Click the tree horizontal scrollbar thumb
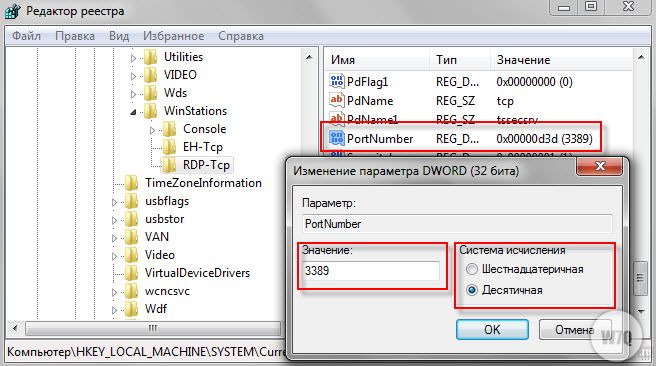Image resolution: width=656 pixels, height=366 pixels. [x=153, y=328]
